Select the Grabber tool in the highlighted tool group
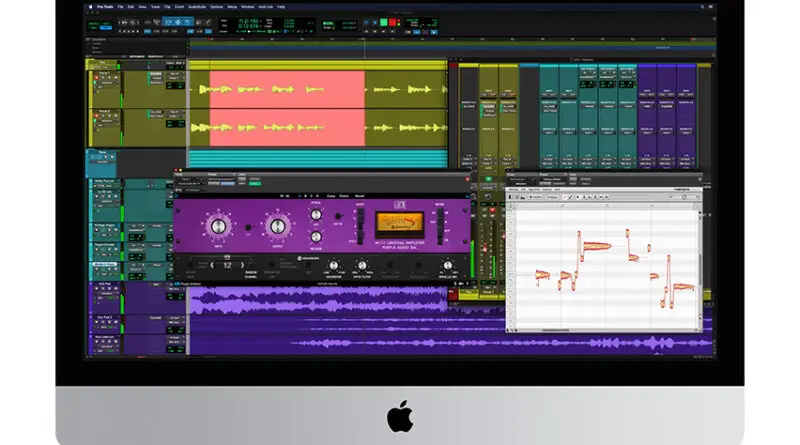 (x=188, y=22)
